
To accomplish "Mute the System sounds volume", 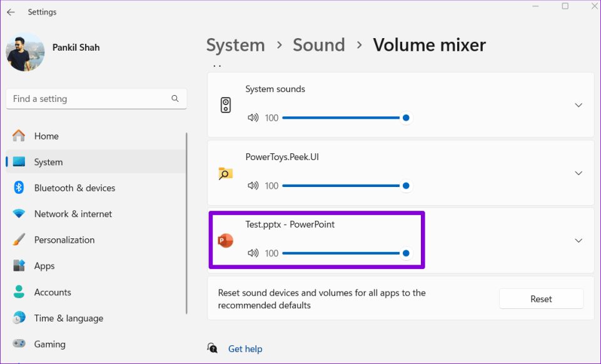I will pyautogui.click(x=253, y=118).
